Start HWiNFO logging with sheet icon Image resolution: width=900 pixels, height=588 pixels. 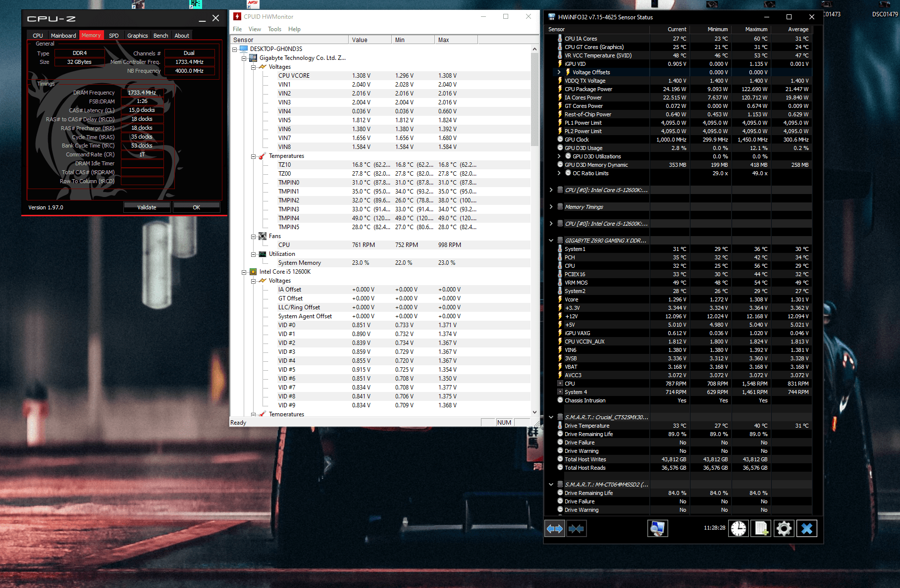pos(761,529)
